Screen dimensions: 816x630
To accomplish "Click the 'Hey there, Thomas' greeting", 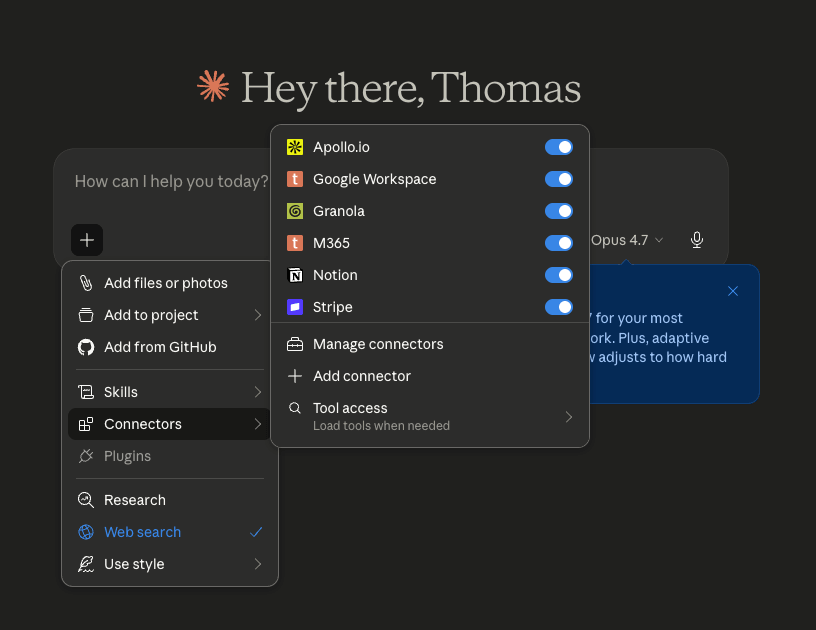I will click(x=411, y=88).
